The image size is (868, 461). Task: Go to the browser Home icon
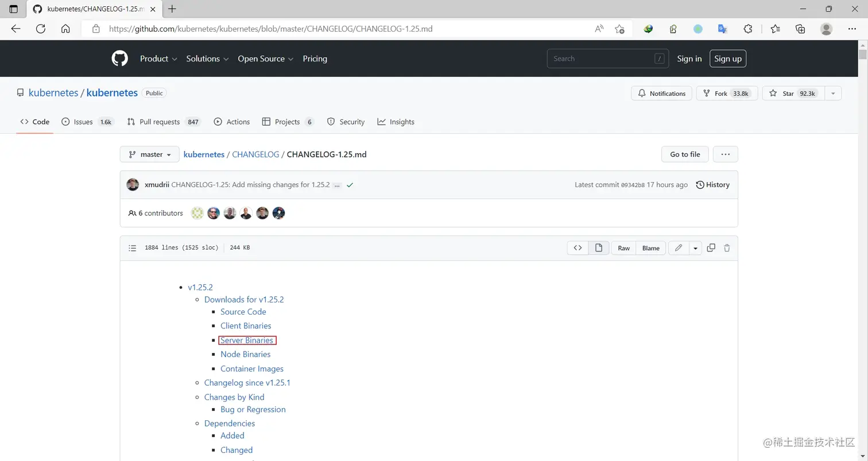click(65, 29)
